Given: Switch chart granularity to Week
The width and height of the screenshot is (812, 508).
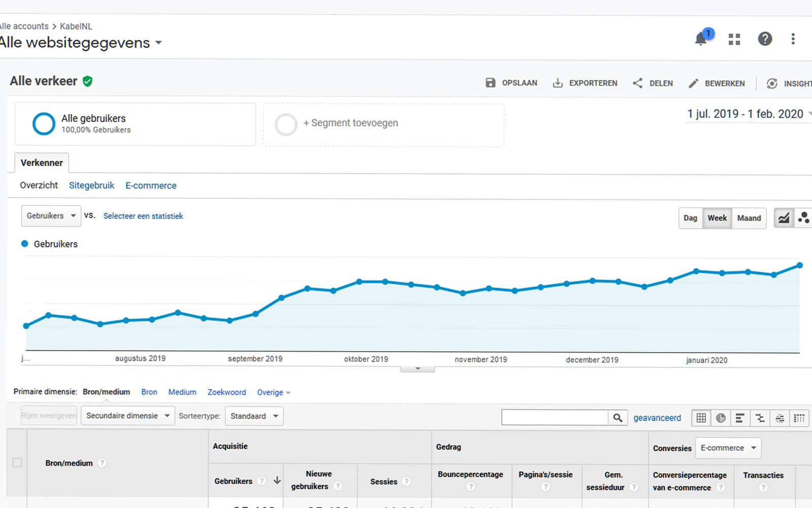Looking at the screenshot, I should click(x=717, y=218).
